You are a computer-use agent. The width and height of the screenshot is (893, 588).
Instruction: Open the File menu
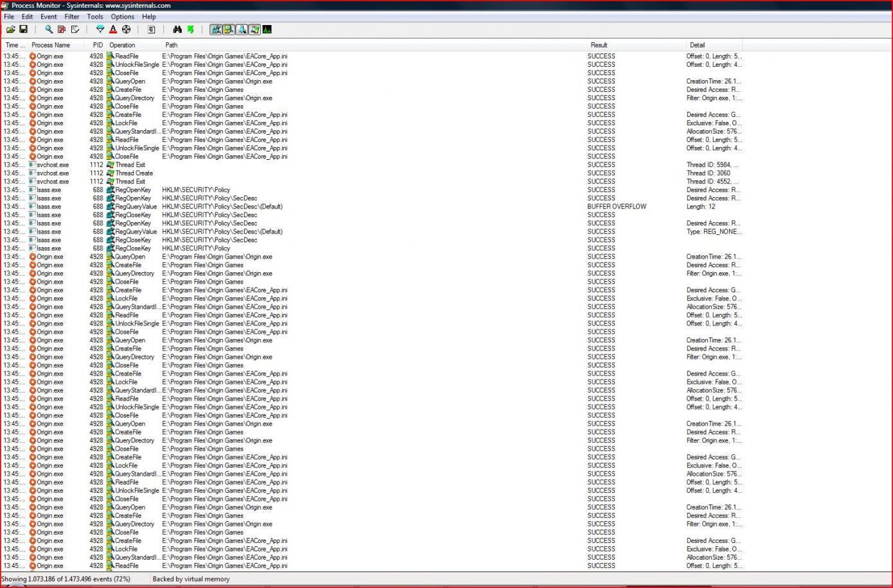pos(9,17)
